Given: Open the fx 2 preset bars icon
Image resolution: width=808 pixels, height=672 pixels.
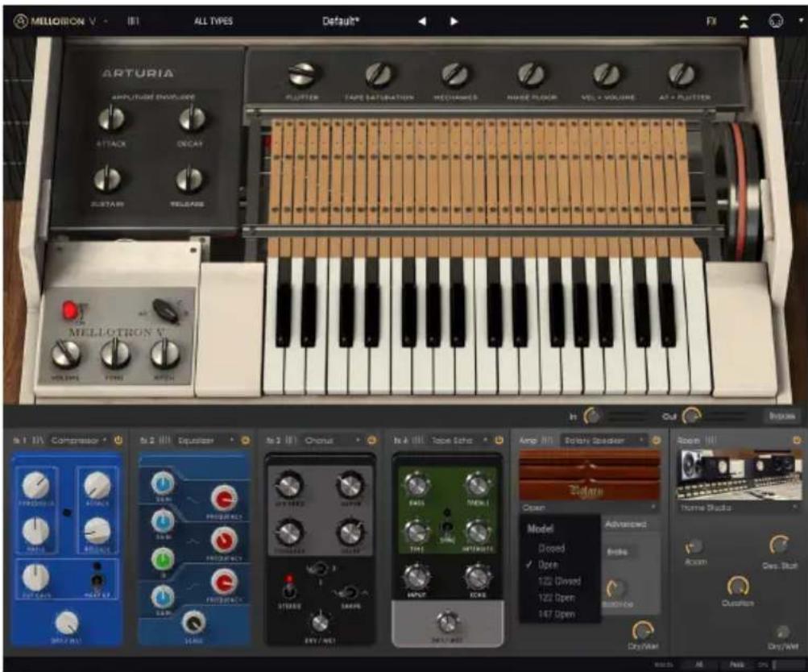Looking at the screenshot, I should (x=164, y=440).
